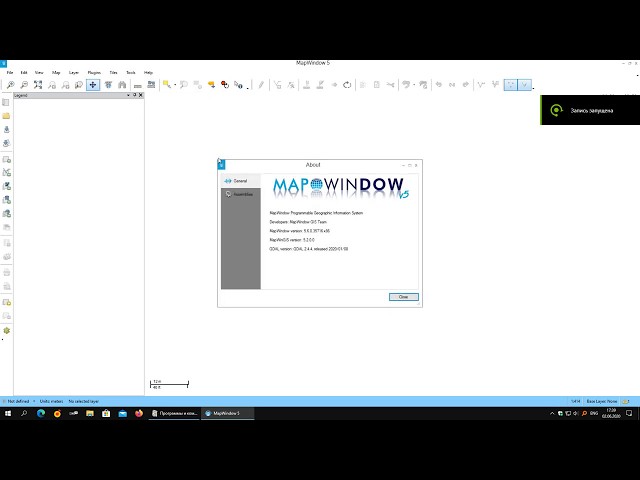The width and height of the screenshot is (640, 480).
Task: Select the Measure distance ruler tool
Action: coord(138,85)
